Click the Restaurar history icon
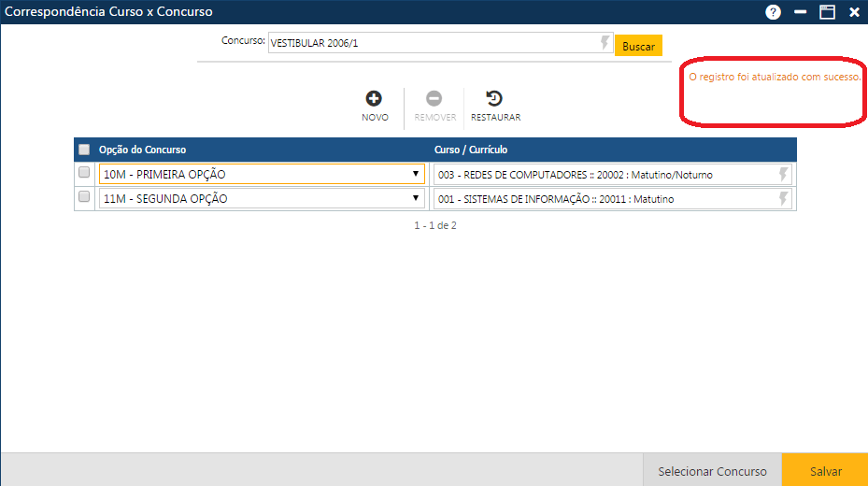The width and height of the screenshot is (868, 486). click(x=494, y=99)
